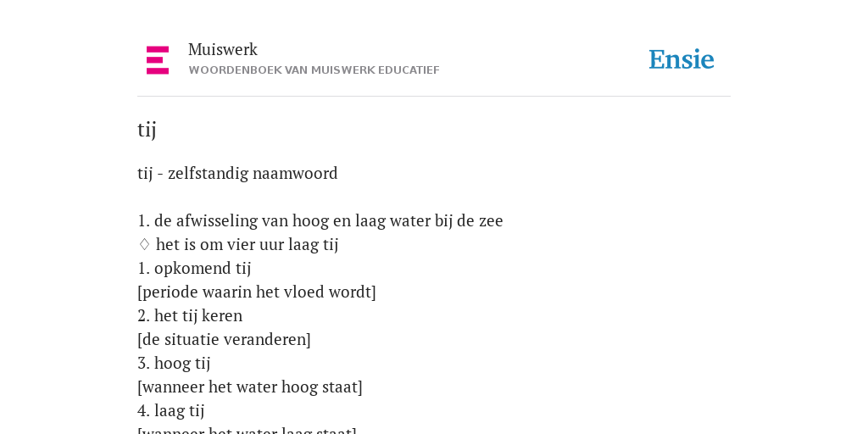Click the line tij - zelfstandig naamwoord

(x=237, y=173)
